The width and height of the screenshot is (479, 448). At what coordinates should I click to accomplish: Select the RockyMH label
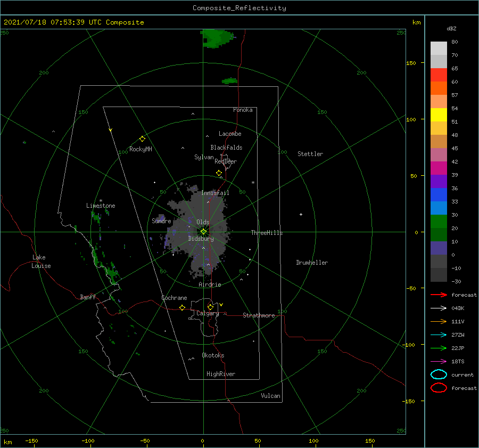(x=141, y=149)
